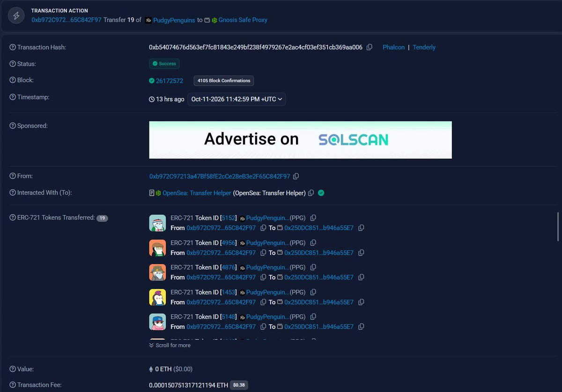Viewport: 562px width, 392px height.
Task: Open the From address for Token ID 5148
Action: pos(221,327)
